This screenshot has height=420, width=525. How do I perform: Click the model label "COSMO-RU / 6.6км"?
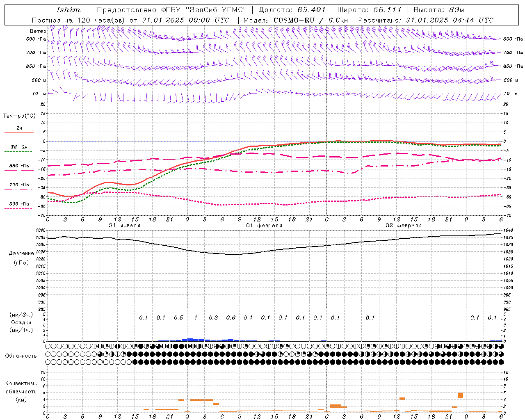[x=311, y=20]
